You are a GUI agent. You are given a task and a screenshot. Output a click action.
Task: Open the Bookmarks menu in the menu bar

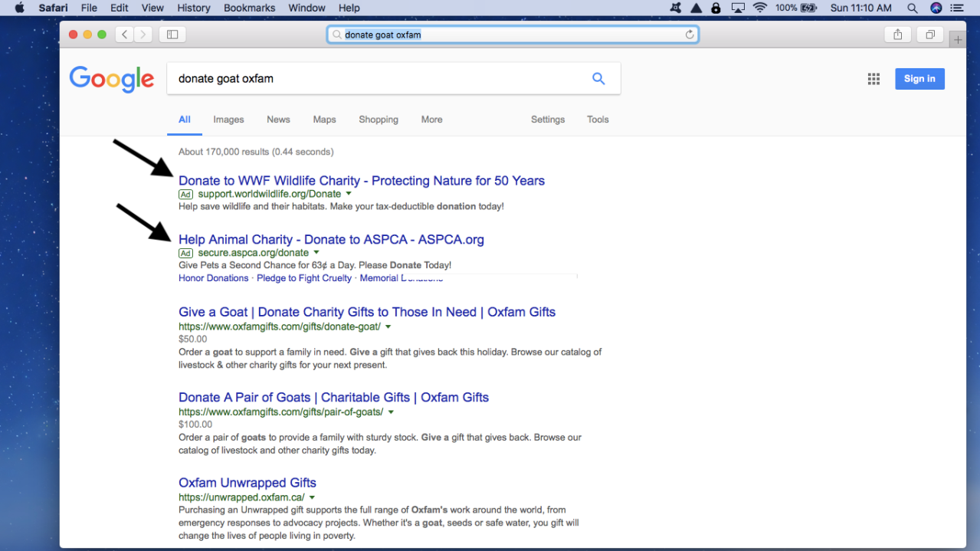point(248,8)
